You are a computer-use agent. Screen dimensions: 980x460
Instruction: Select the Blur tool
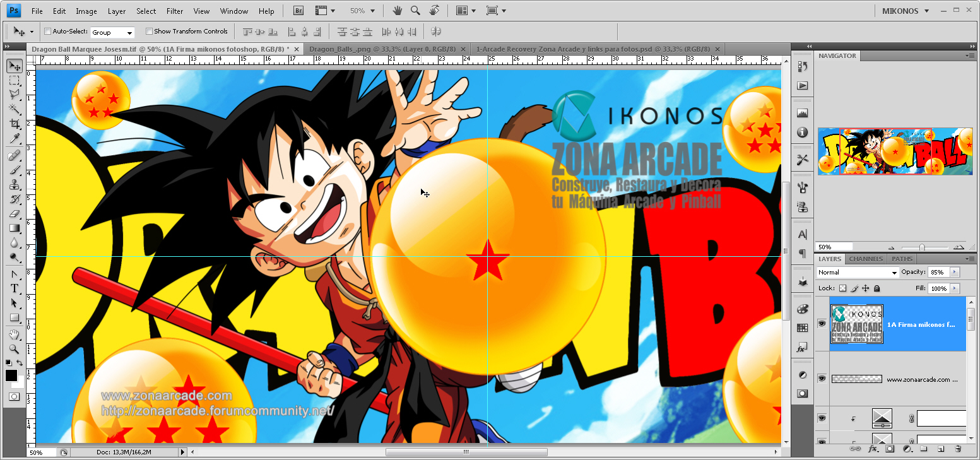[15, 242]
